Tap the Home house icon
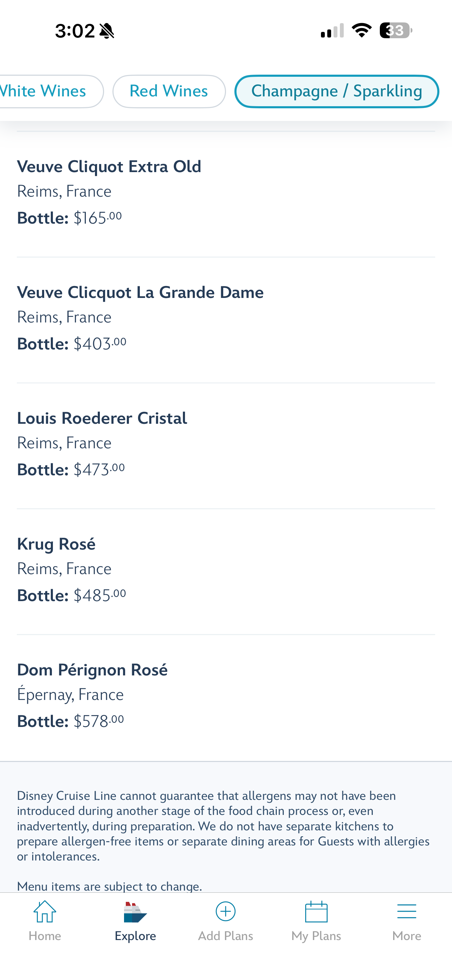 [45, 912]
